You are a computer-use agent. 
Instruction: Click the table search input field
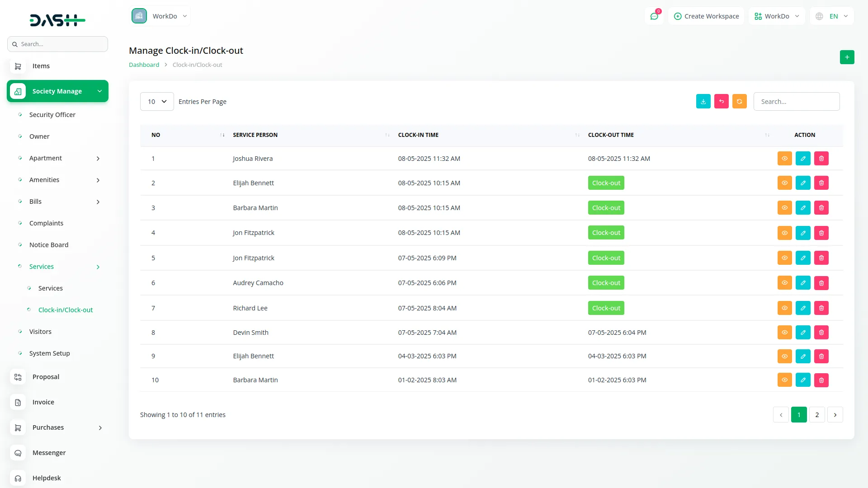[796, 102]
